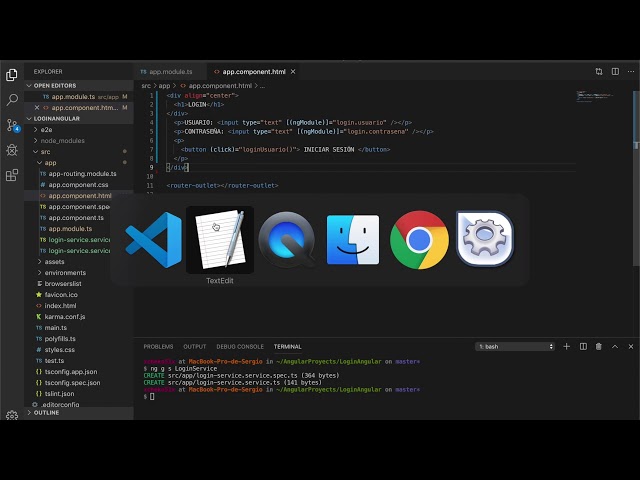This screenshot has width=640, height=480.
Task: Open the Explorer view in activity bar
Action: click(12, 75)
